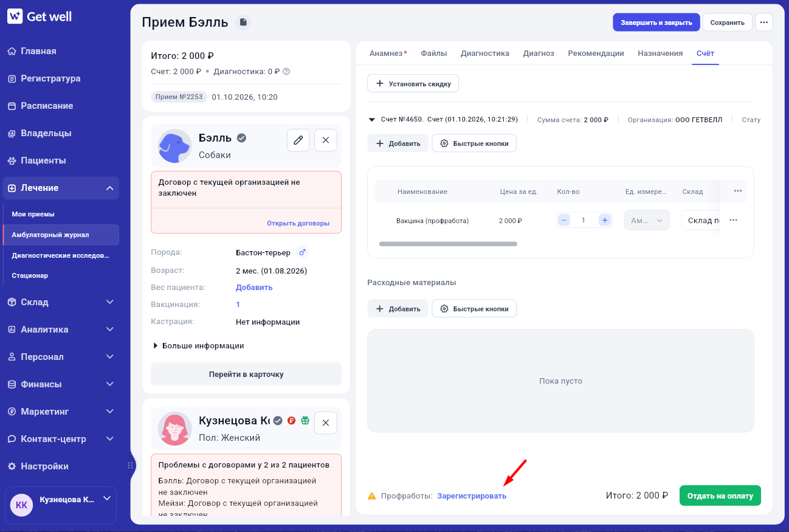Expand the Маркетинг sidebar group
Viewport: 789px width, 532px height.
pyautogui.click(x=61, y=412)
